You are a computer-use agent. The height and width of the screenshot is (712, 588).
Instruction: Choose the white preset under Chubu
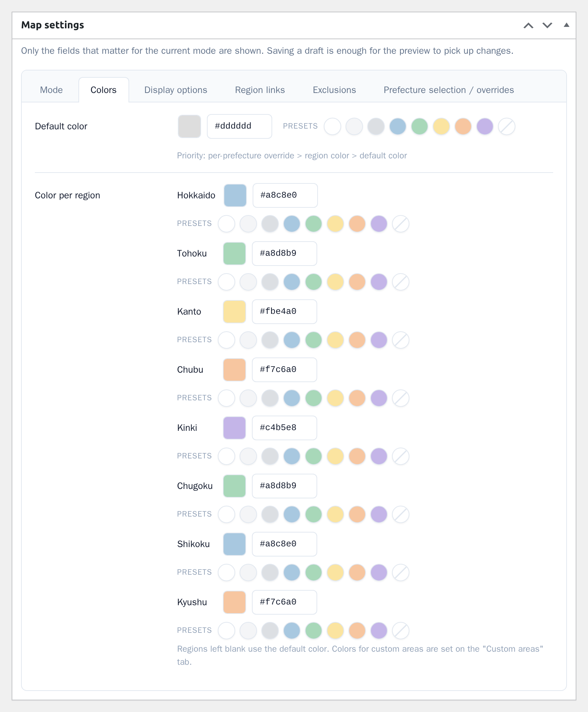[226, 398]
